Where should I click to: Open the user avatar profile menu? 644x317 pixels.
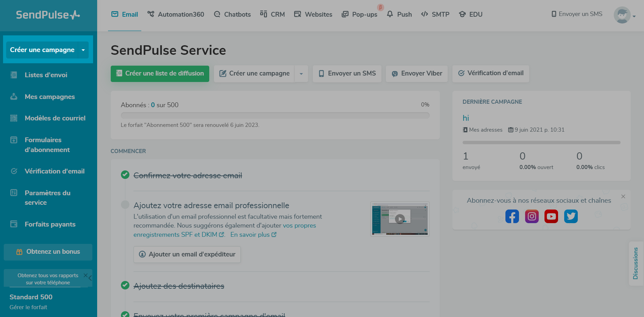[622, 15]
